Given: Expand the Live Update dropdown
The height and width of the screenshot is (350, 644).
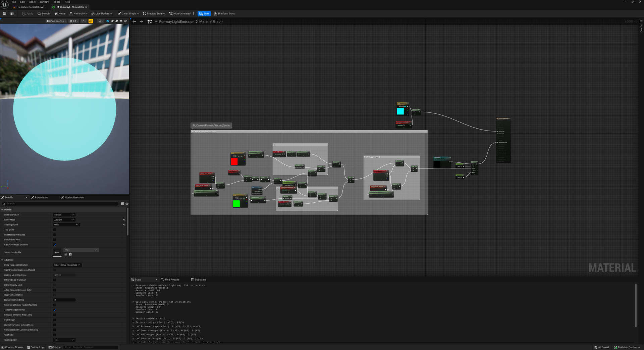Looking at the screenshot, I should coord(102,14).
